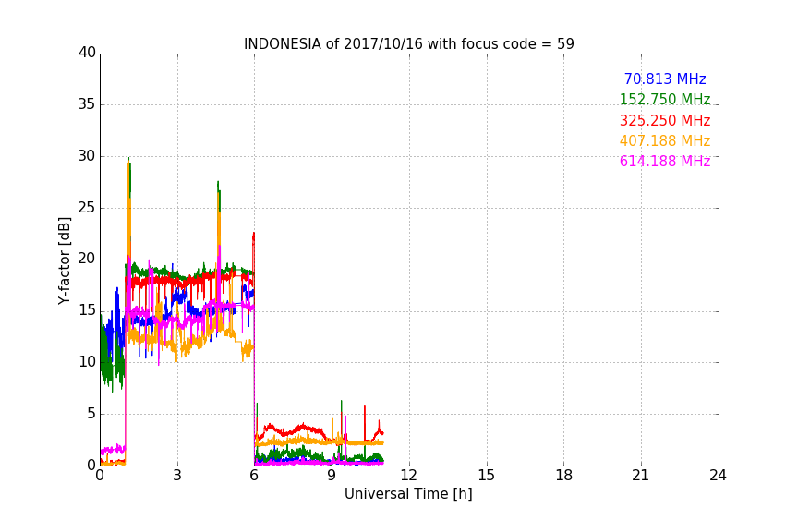The height and width of the screenshot is (532, 798).
Task: Select the magenta 614.188 MHz legend label
Action: [x=665, y=161]
